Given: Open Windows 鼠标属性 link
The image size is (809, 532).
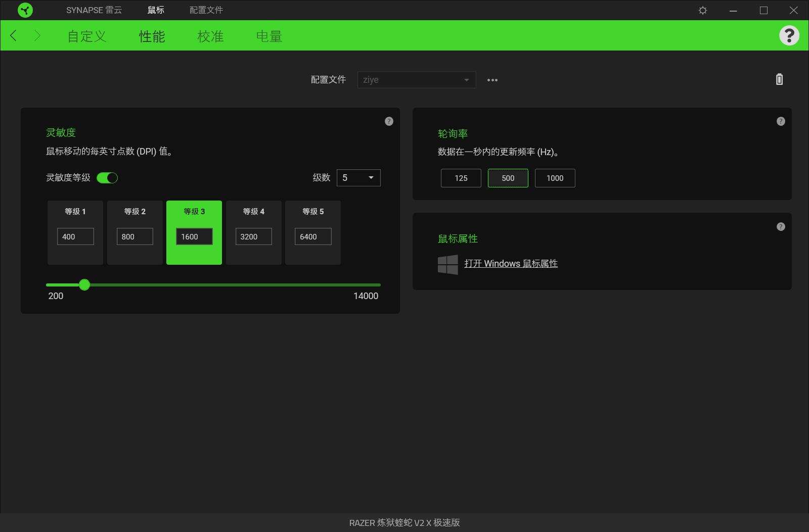Looking at the screenshot, I should pos(511,263).
